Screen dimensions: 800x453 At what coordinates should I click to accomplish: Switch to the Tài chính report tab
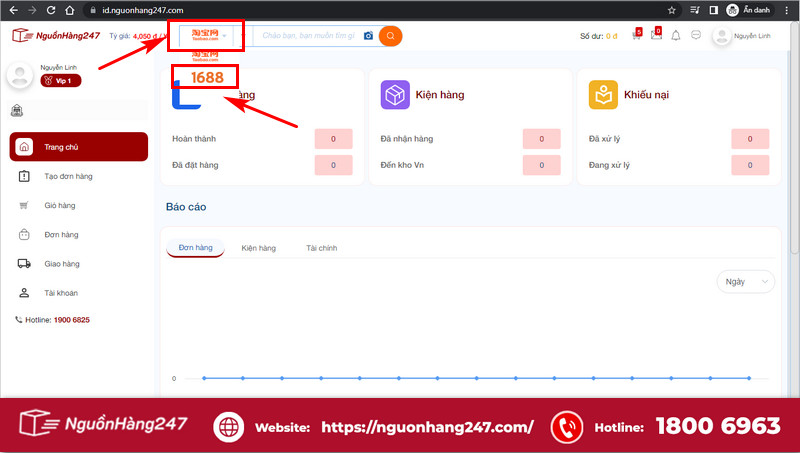coord(322,248)
